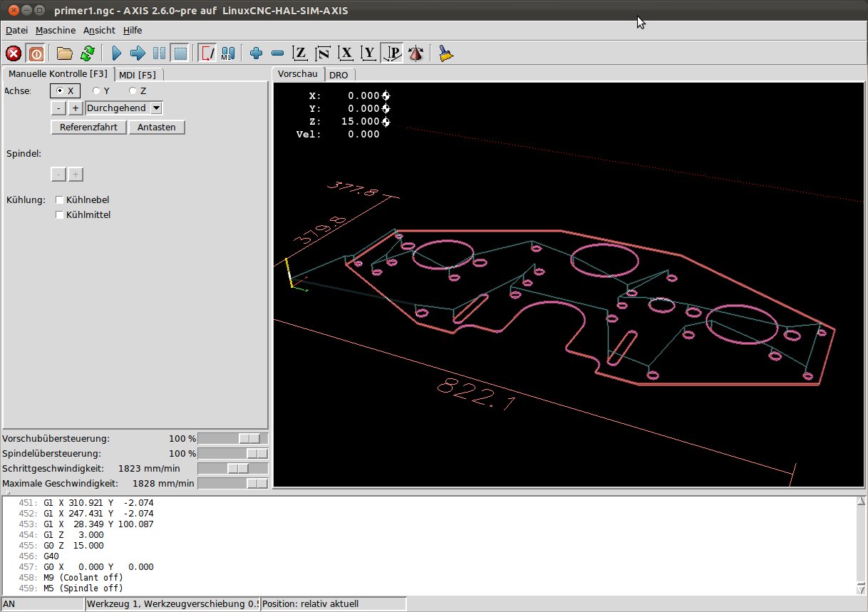Click the Antasten button
The width and height of the screenshot is (868, 612).
tap(157, 128)
